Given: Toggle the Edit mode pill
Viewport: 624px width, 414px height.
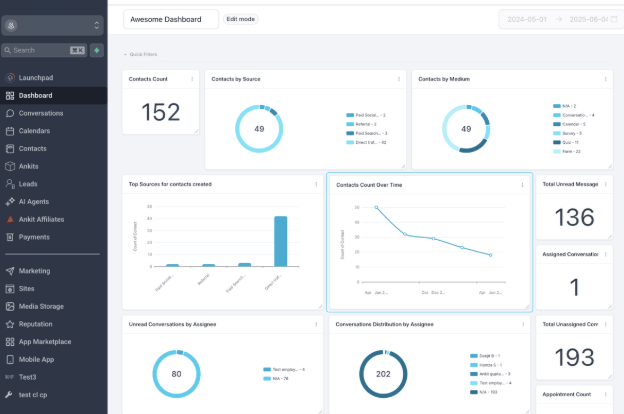Looking at the screenshot, I should pyautogui.click(x=240, y=19).
